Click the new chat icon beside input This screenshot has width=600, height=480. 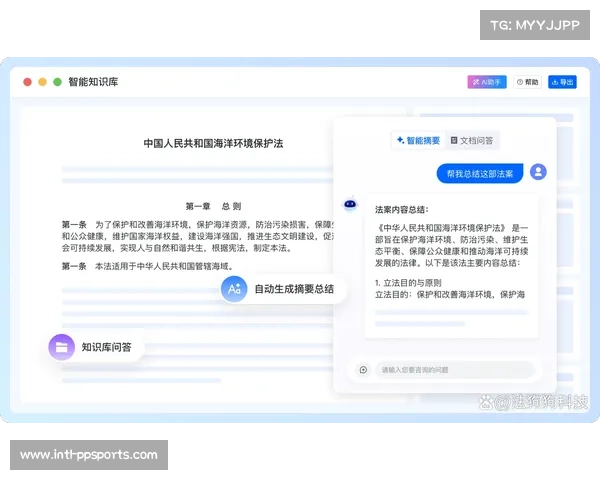(x=363, y=370)
